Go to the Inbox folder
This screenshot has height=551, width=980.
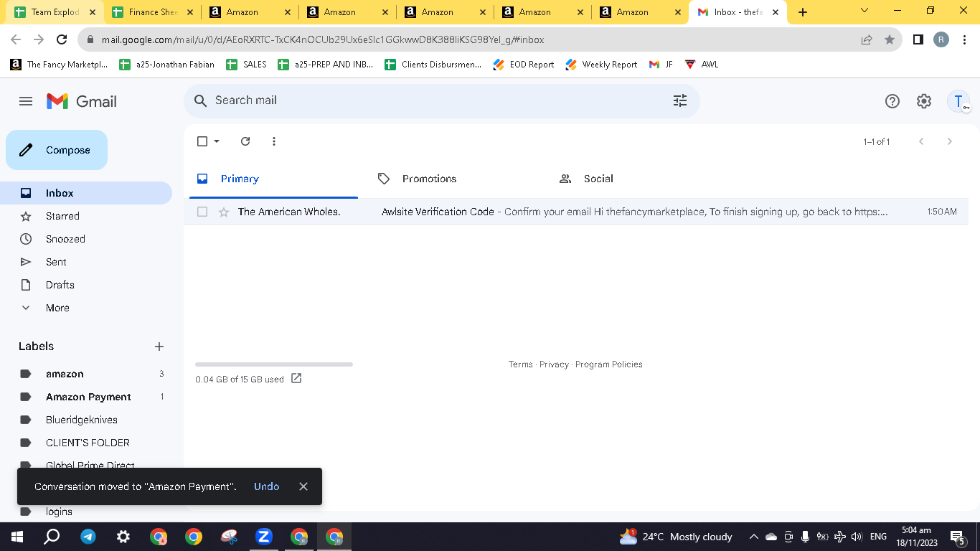[86, 193]
